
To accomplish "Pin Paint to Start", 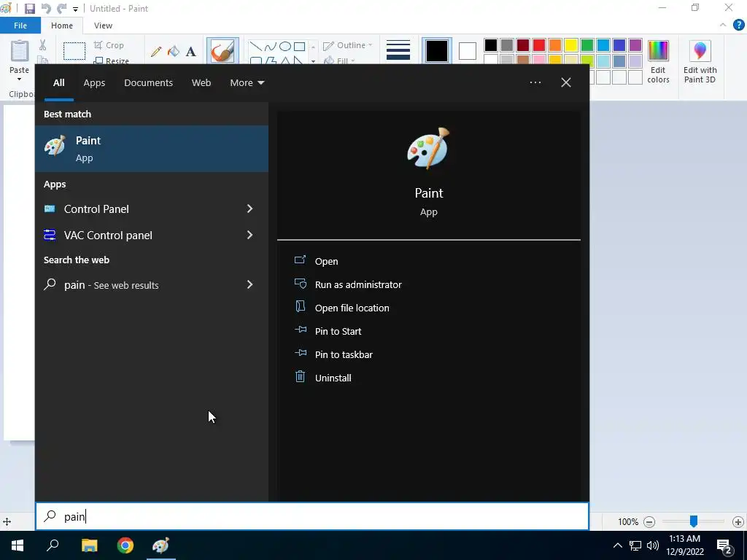I will click(x=328, y=331).
